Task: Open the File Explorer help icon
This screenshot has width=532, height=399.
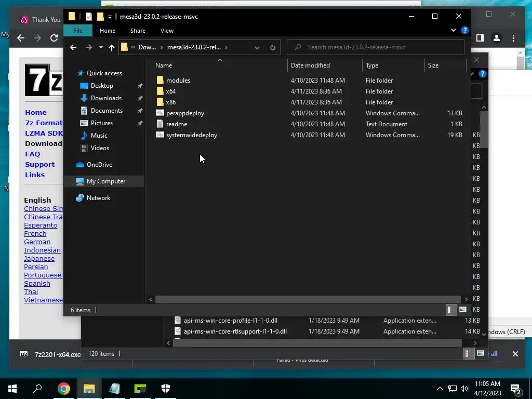Action: click(x=465, y=30)
